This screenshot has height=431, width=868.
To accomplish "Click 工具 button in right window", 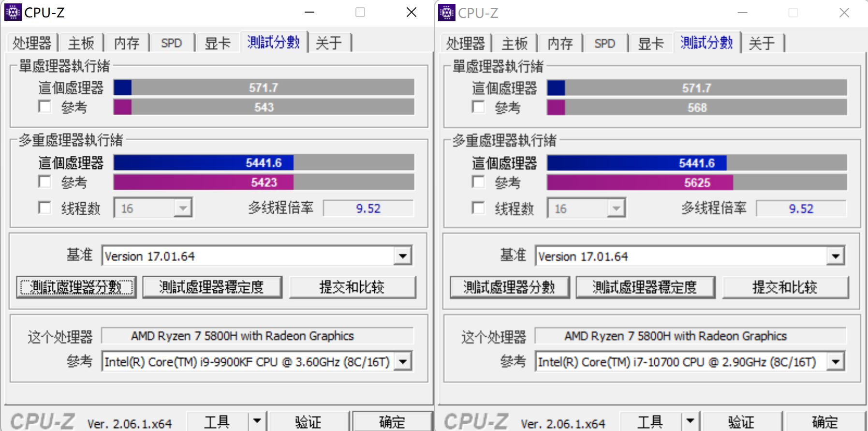I will point(650,422).
